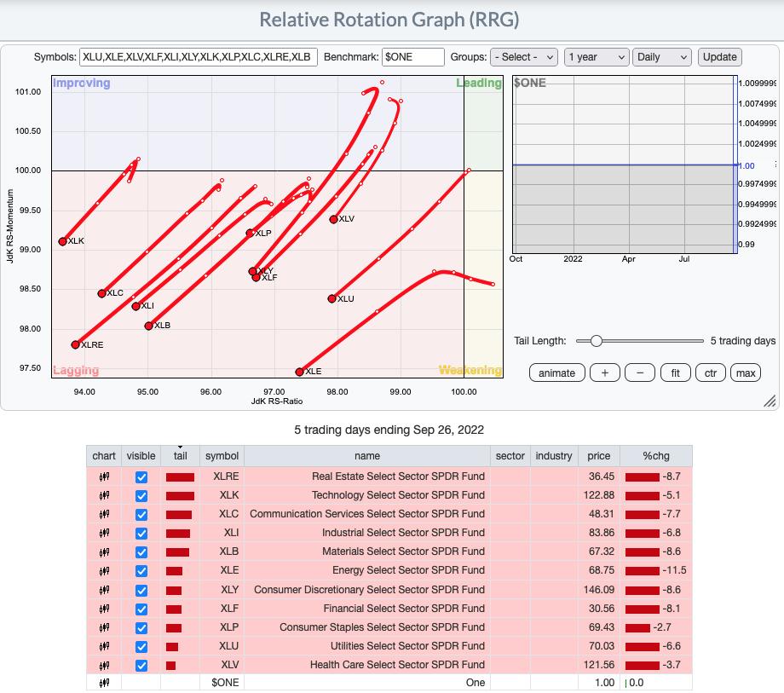Open the XLY row chart icon
This screenshot has width=784, height=693.
pos(104,590)
